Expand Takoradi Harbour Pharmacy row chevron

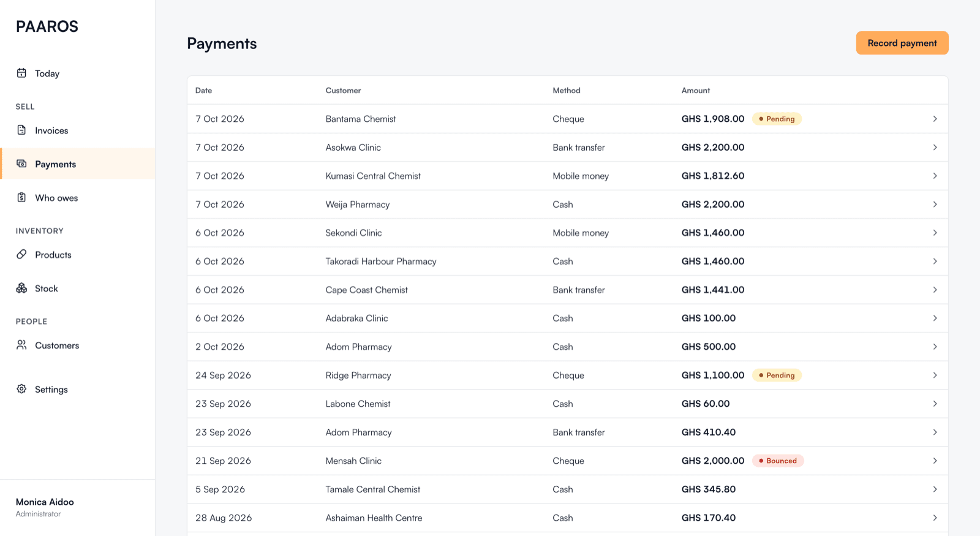(x=935, y=261)
